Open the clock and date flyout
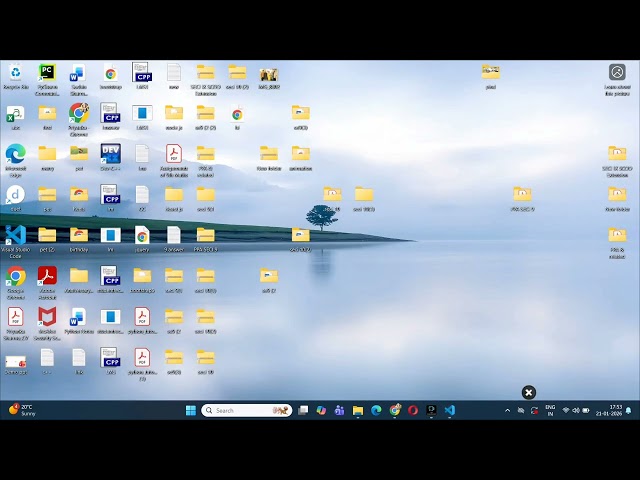The width and height of the screenshot is (640, 480). tap(609, 410)
